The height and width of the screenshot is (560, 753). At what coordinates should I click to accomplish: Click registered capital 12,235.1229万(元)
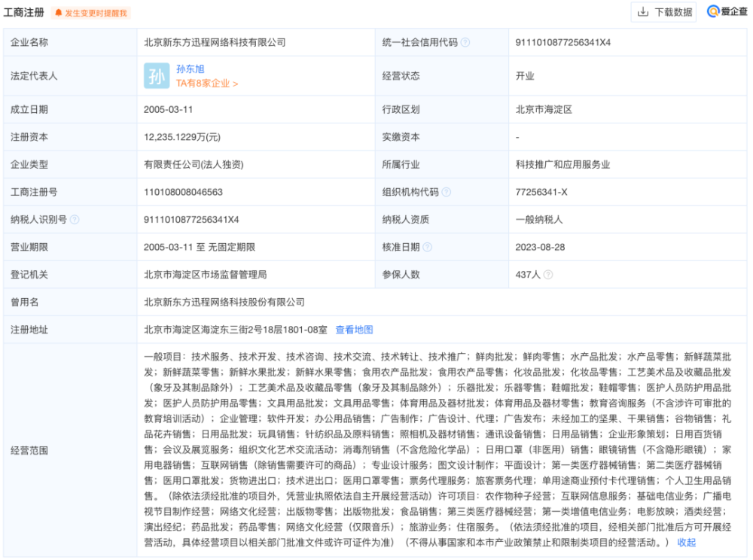pyautogui.click(x=182, y=137)
